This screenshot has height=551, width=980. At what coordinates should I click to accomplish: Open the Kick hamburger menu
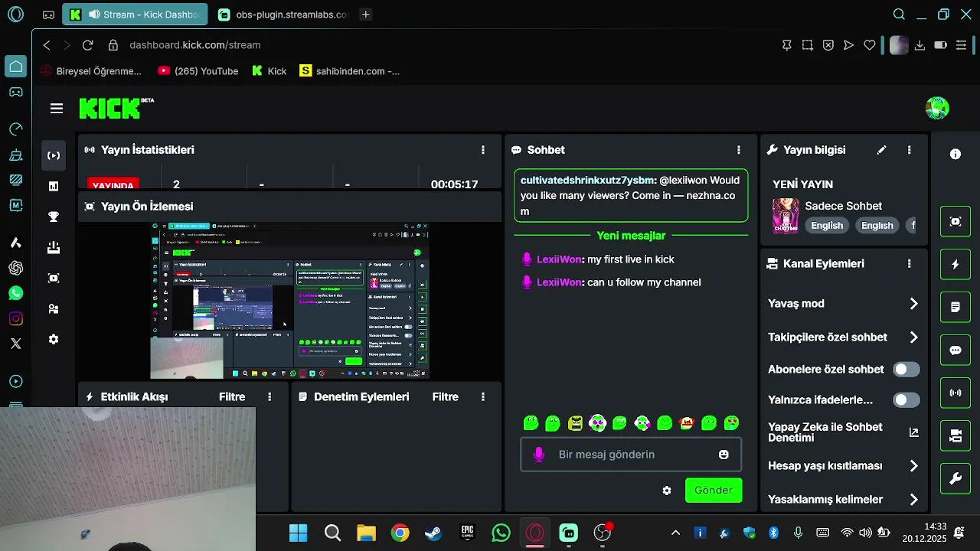pos(57,109)
